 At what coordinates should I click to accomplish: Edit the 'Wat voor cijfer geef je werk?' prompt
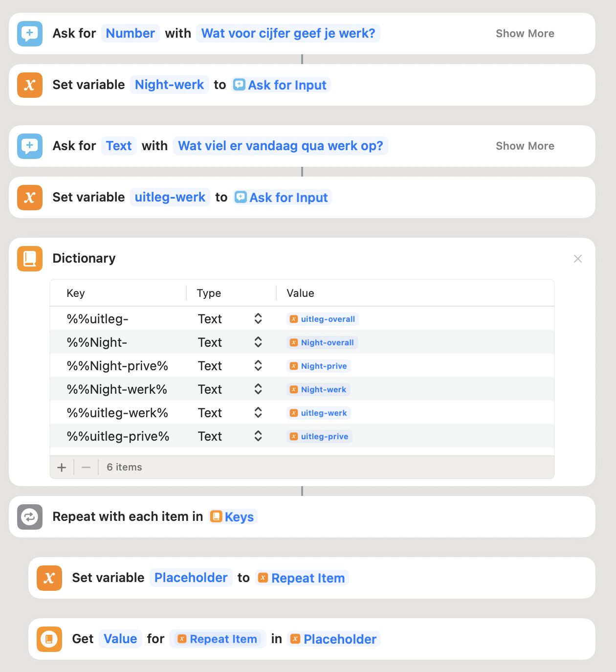[288, 34]
